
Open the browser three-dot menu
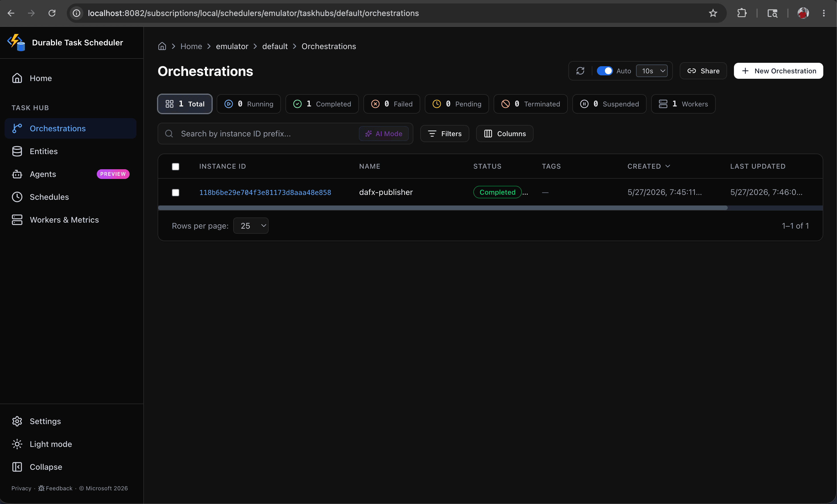(824, 13)
